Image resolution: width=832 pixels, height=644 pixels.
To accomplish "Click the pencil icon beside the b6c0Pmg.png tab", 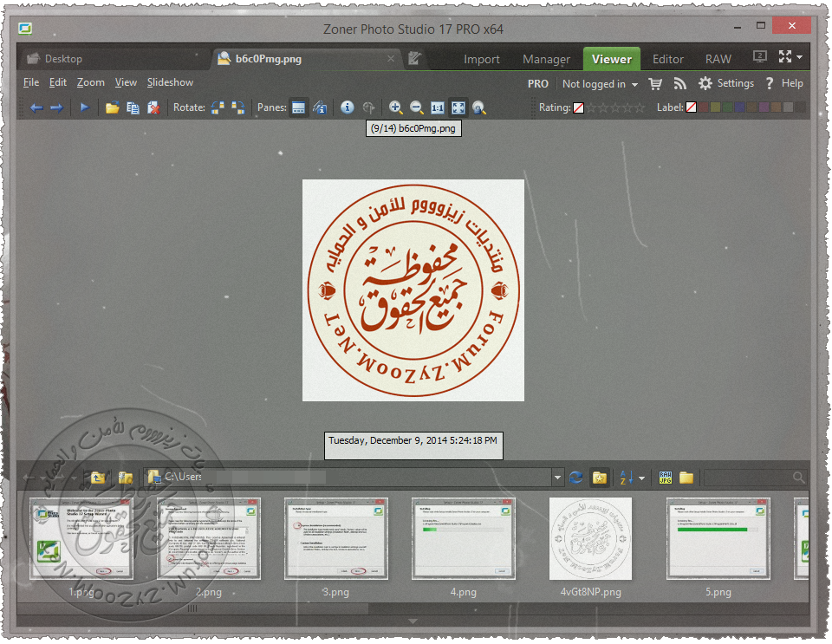I will [414, 58].
